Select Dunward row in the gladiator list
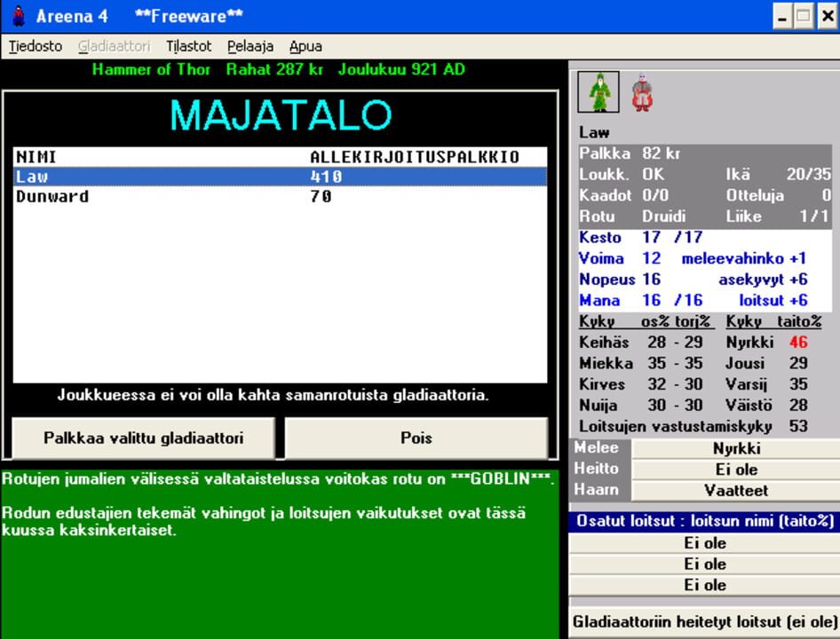 281,196
